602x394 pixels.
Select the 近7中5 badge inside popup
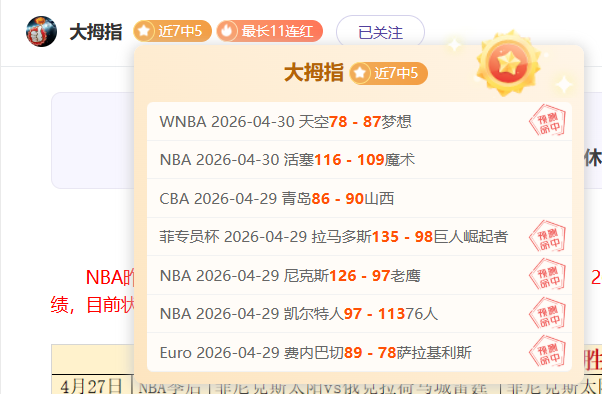(x=389, y=73)
